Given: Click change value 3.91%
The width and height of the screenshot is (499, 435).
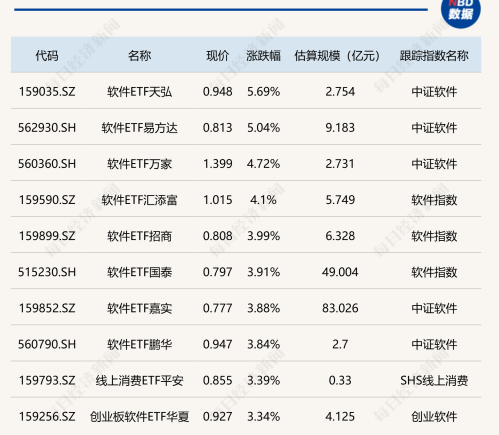Looking at the screenshot, I should point(263,272).
